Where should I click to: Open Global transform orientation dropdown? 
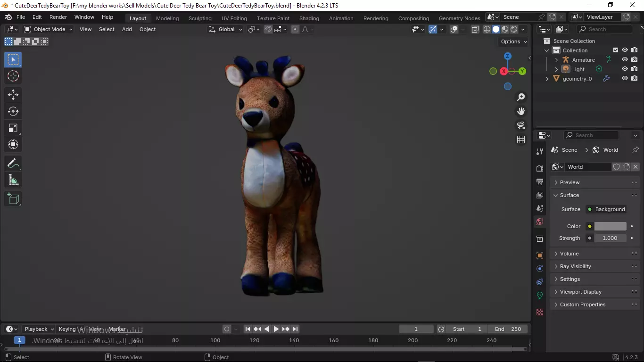point(225,29)
